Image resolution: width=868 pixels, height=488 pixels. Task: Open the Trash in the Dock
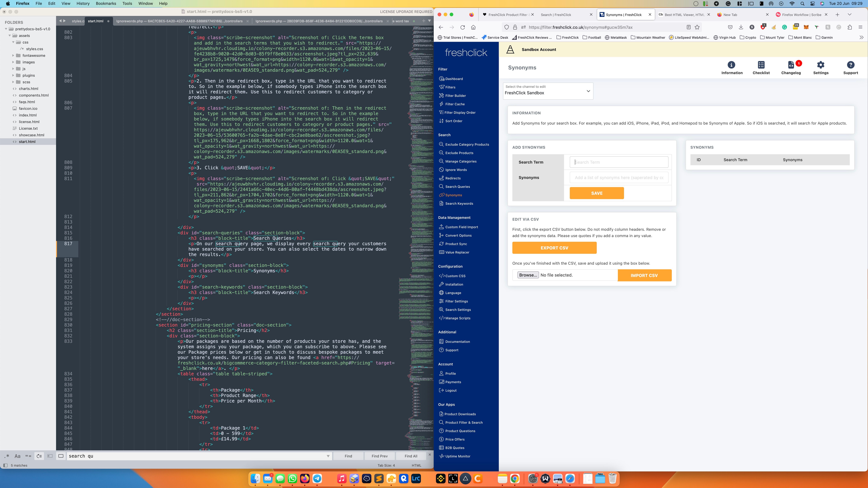[x=612, y=479]
